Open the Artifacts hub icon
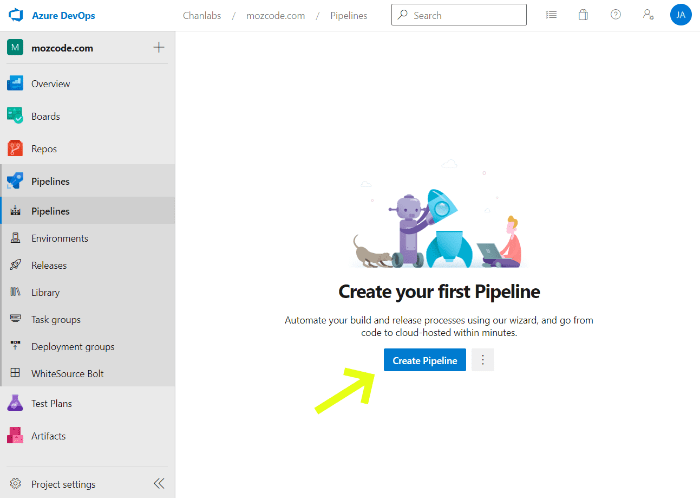700x498 pixels. (15, 436)
